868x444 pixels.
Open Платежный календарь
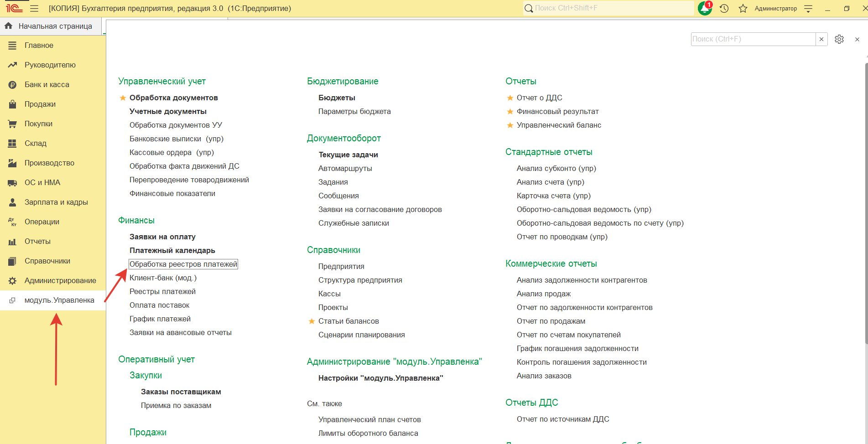[172, 250]
